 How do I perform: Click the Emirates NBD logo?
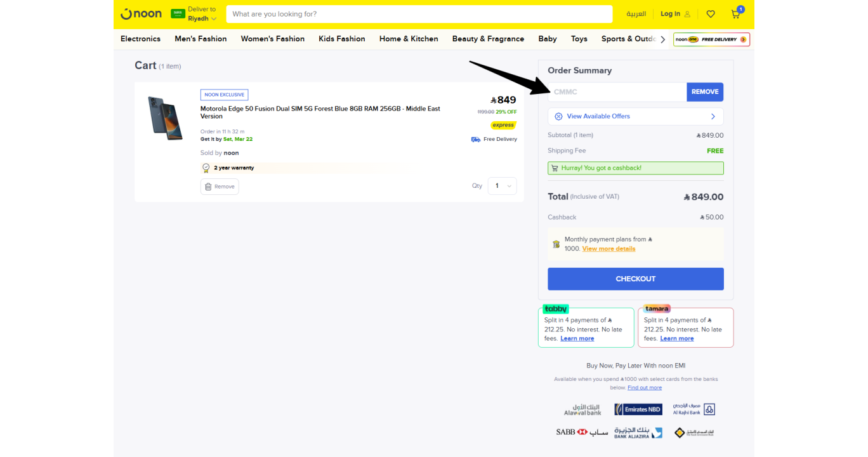(x=638, y=409)
